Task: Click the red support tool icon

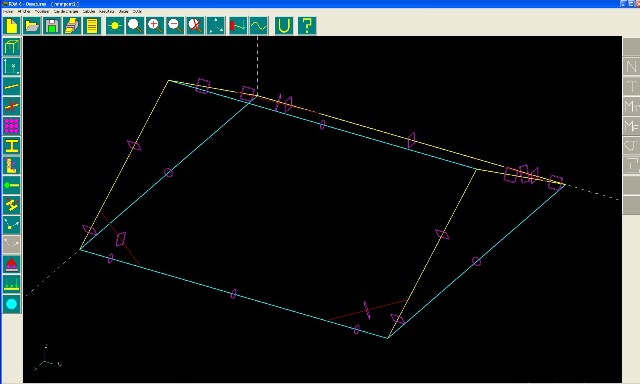Action: point(11,264)
